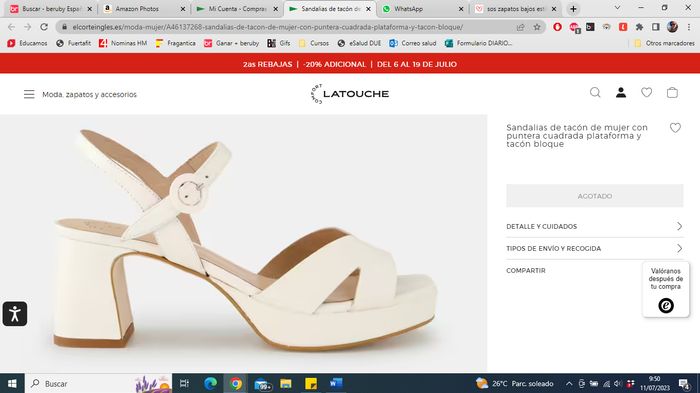Reload the page in Chrome
Screen dimensions: 700x393
pyautogui.click(x=44, y=27)
